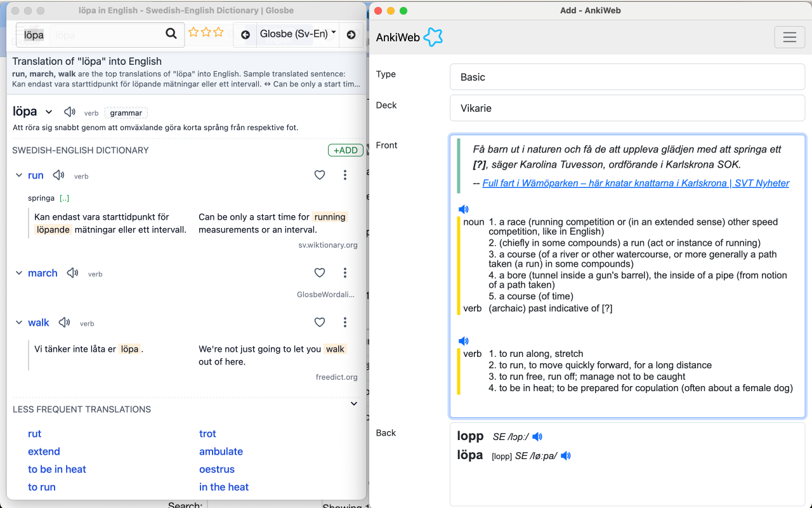This screenshot has height=508, width=812.
Task: Click the 'to run free, run off' definition
Action: (587, 377)
